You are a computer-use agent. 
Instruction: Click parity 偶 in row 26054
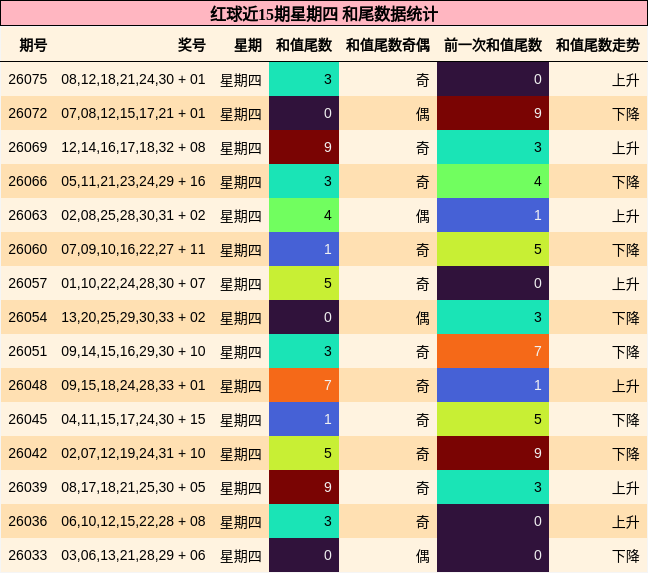click(423, 318)
